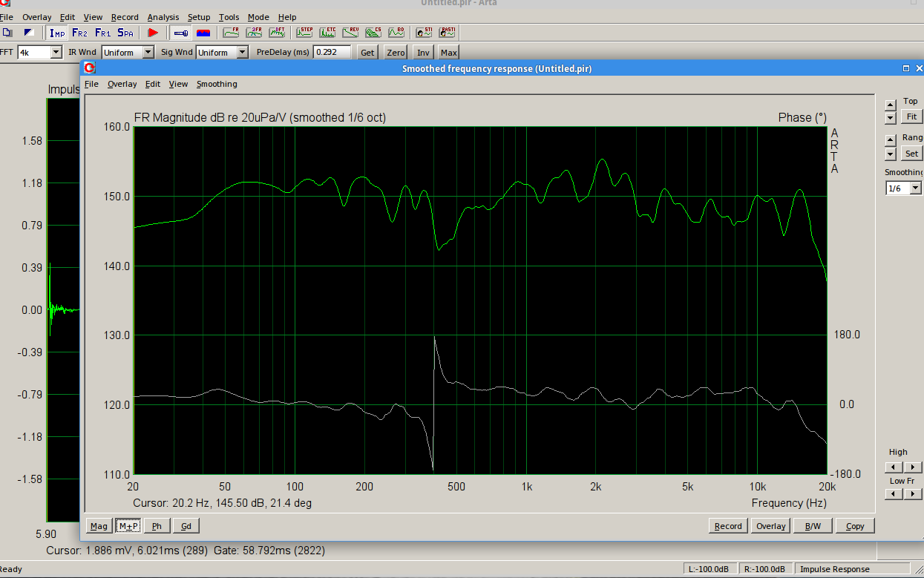Start recording with the red play arrow
The height and width of the screenshot is (578, 924).
[x=153, y=33]
